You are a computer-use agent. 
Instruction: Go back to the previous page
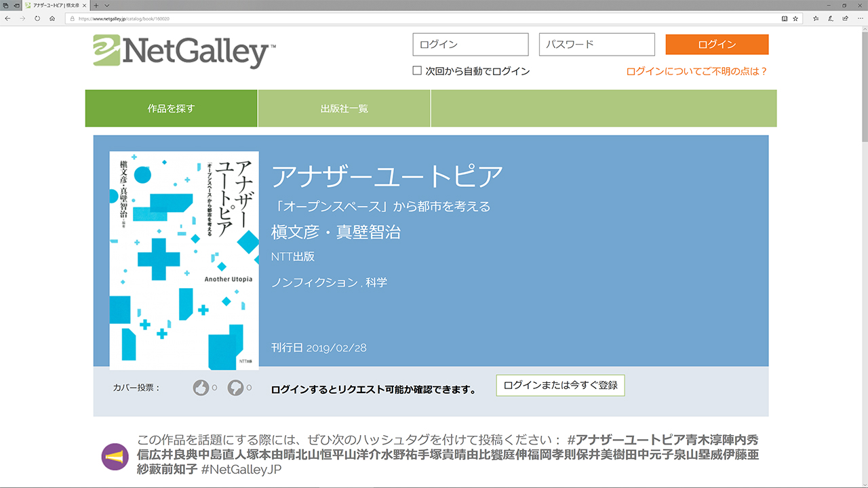7,18
